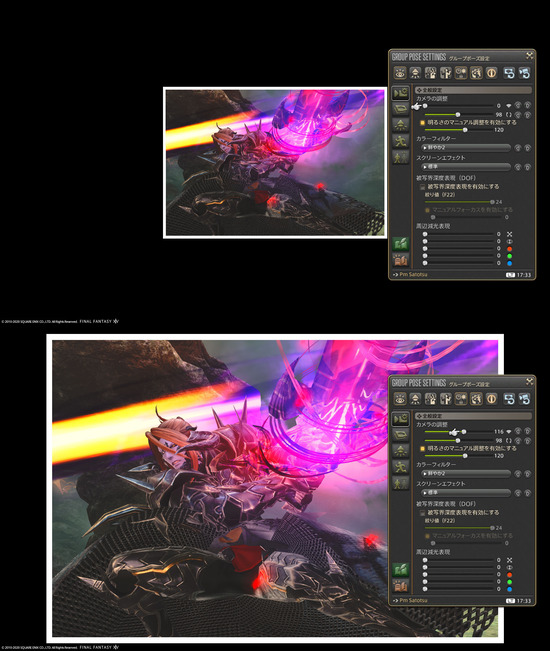Image resolution: width=550 pixels, height=651 pixels.
Task: Collapse the 全般設定 section header in lower panel
Action: 473,416
